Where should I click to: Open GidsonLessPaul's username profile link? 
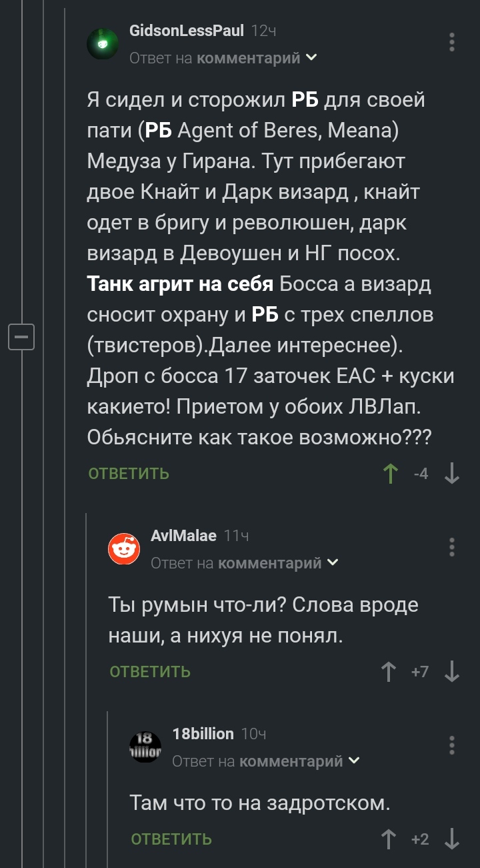tap(185, 31)
